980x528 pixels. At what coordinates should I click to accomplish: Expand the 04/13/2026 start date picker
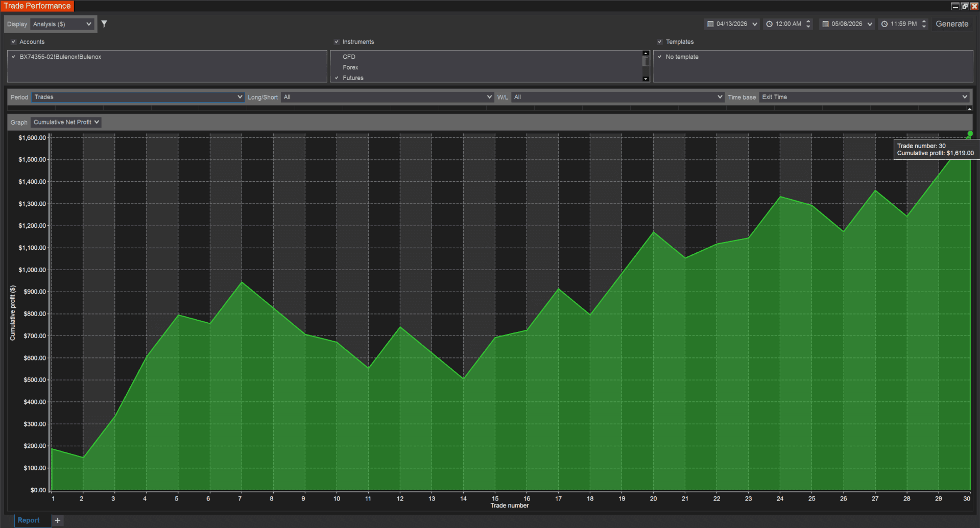pyautogui.click(x=755, y=24)
